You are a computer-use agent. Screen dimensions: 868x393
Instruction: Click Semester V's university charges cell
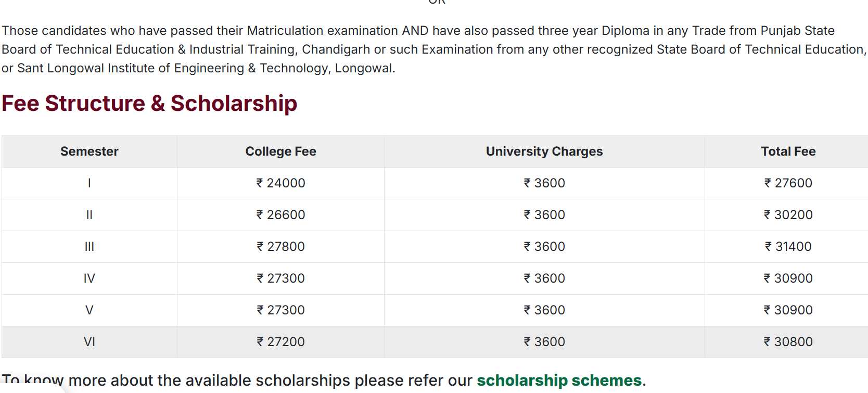coord(544,310)
